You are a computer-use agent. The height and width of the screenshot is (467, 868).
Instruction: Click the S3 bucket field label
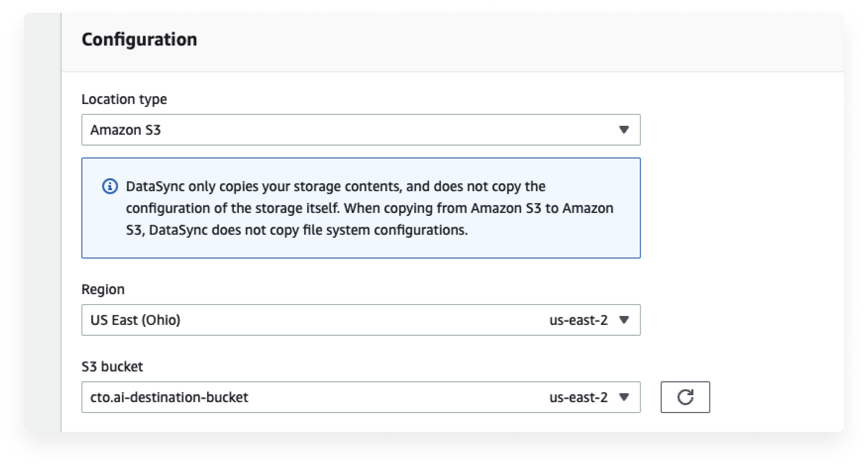[x=112, y=366]
